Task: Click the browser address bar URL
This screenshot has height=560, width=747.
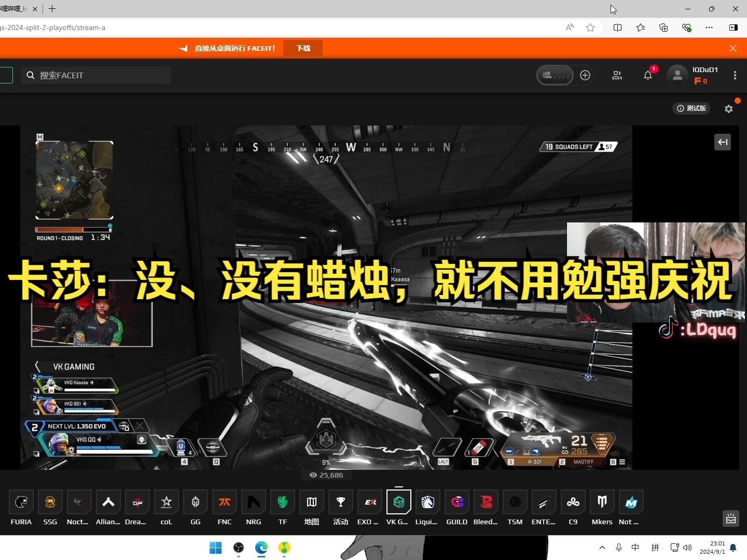Action: [x=52, y=27]
